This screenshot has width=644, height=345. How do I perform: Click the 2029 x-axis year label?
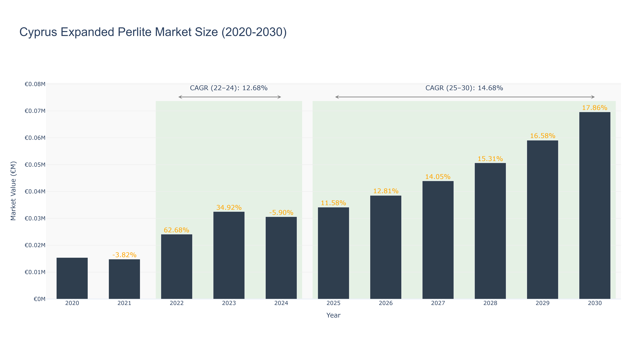pos(542,303)
